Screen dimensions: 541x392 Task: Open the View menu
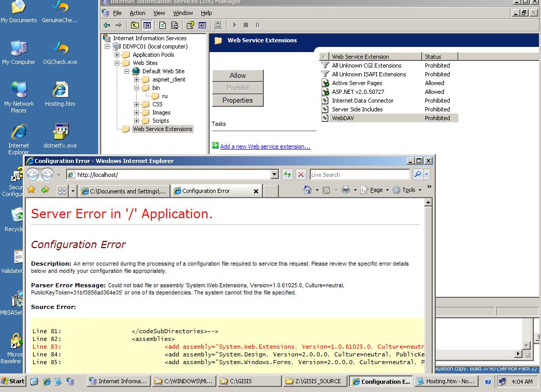(x=159, y=13)
